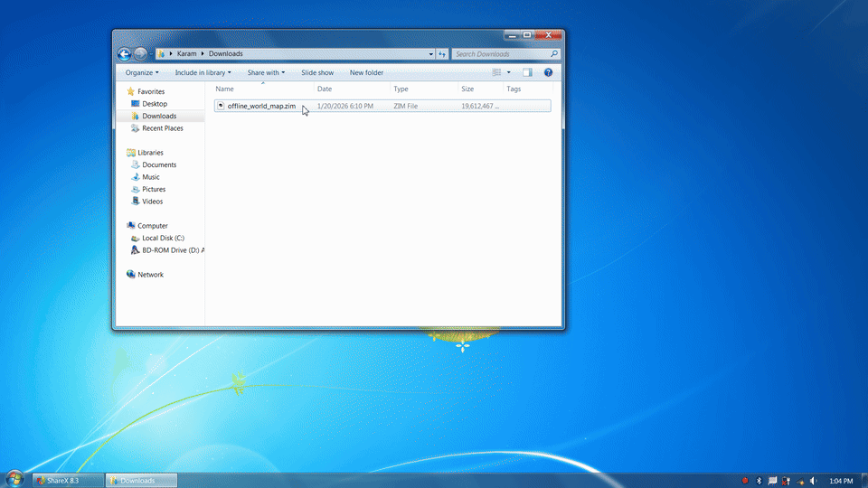The height and width of the screenshot is (488, 868).
Task: Click the Recent Places icon
Action: [x=135, y=127]
